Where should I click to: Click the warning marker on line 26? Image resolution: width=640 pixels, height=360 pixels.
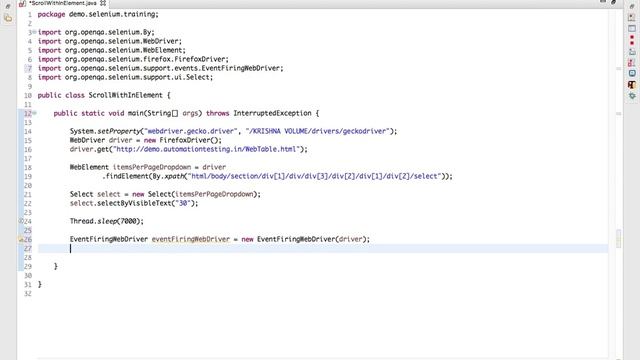[x=20, y=240]
